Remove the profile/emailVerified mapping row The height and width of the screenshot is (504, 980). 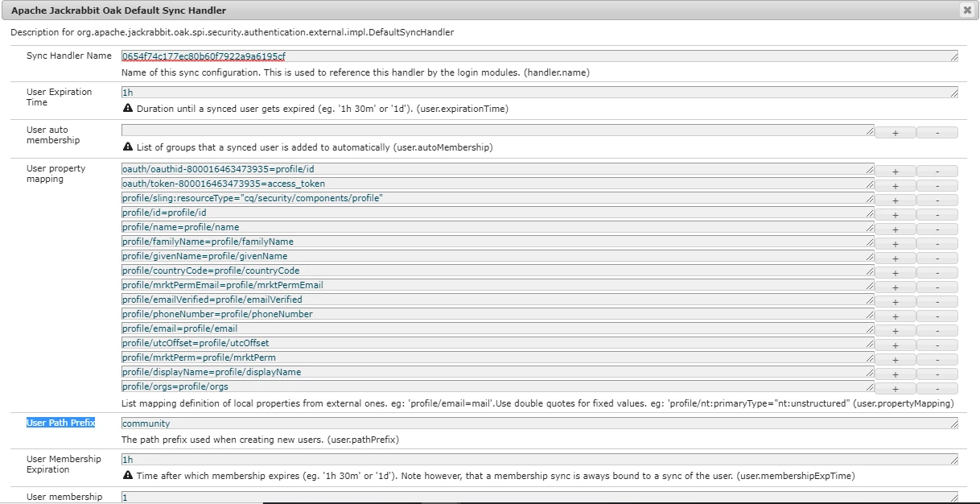937,302
